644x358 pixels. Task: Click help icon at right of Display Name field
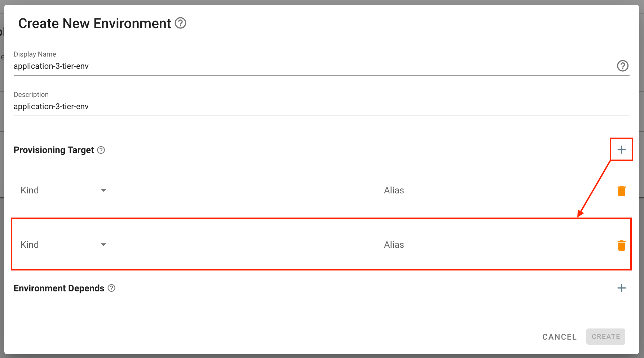click(622, 66)
